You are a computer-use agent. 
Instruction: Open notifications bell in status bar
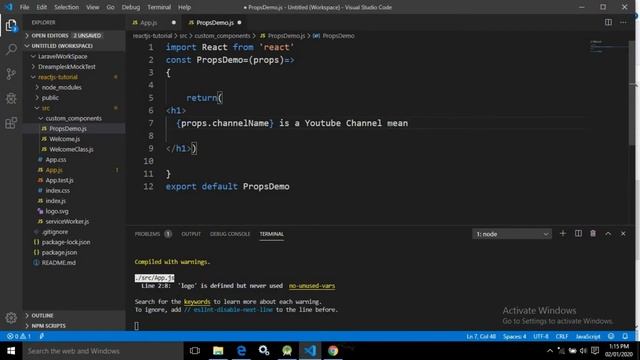[625, 336]
